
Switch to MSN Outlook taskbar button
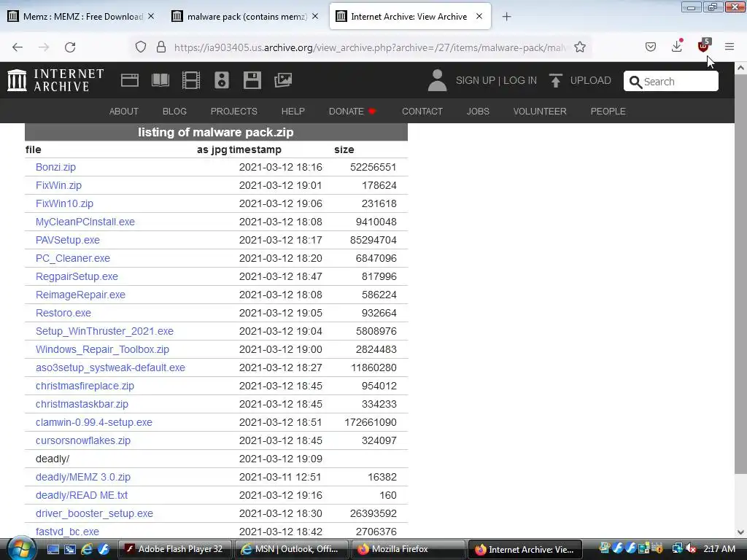click(x=291, y=549)
